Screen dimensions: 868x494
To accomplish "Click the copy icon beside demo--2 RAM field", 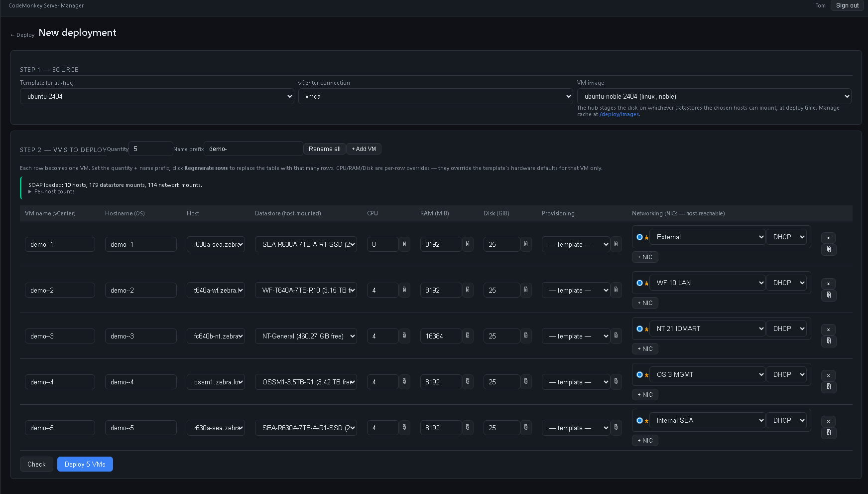I will [x=468, y=290].
